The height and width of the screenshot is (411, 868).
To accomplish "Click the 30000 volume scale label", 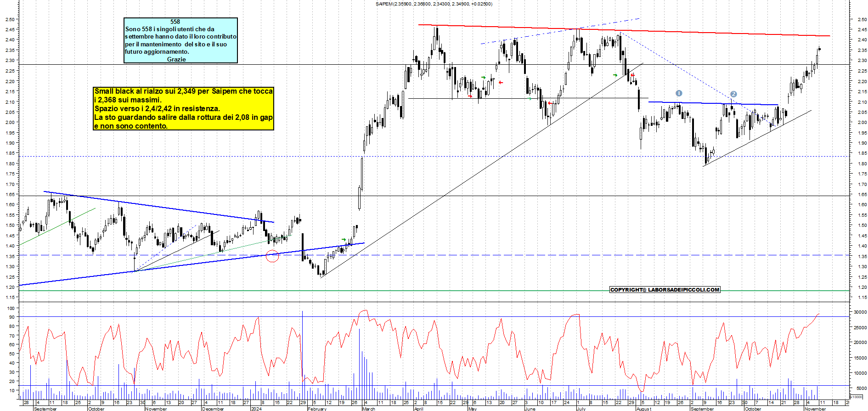I will pos(860,312).
